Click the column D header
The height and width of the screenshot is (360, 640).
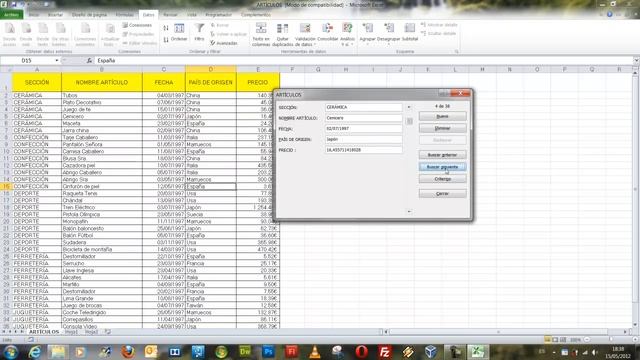click(211, 69)
